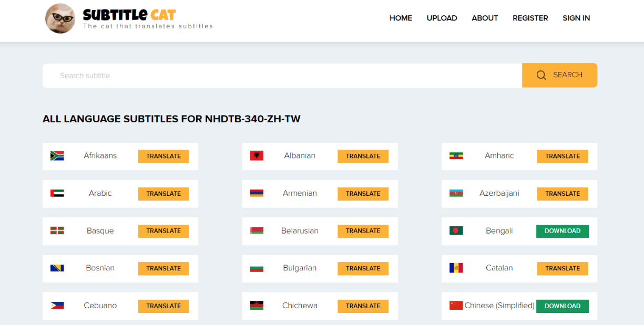The width and height of the screenshot is (644, 325).
Task: Click the Azerbaijani flag icon
Action: [456, 193]
